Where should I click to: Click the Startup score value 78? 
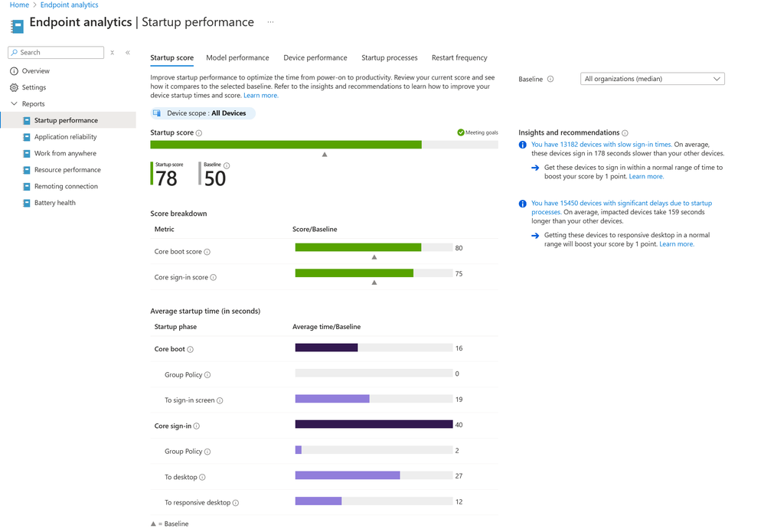166,179
